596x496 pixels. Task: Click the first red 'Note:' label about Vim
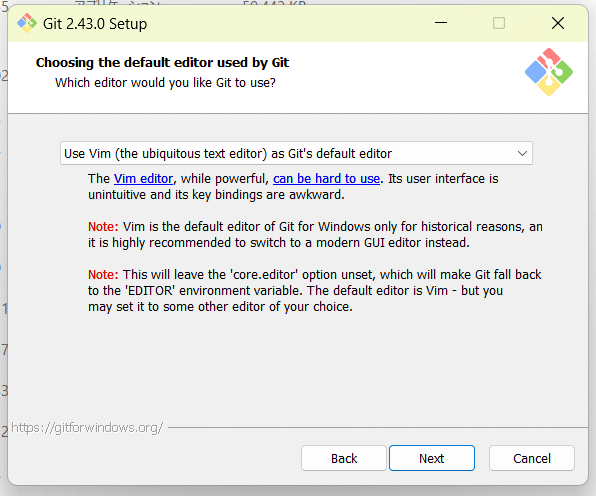[103, 227]
